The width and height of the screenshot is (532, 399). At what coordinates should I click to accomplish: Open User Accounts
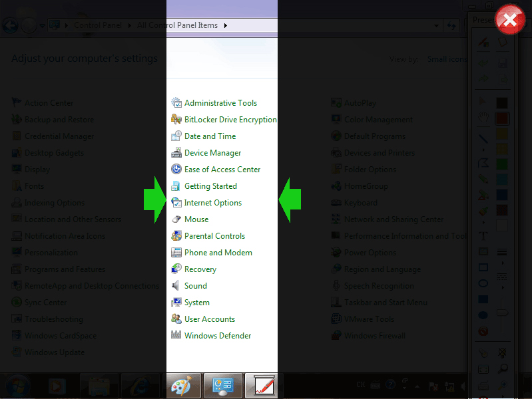point(210,319)
